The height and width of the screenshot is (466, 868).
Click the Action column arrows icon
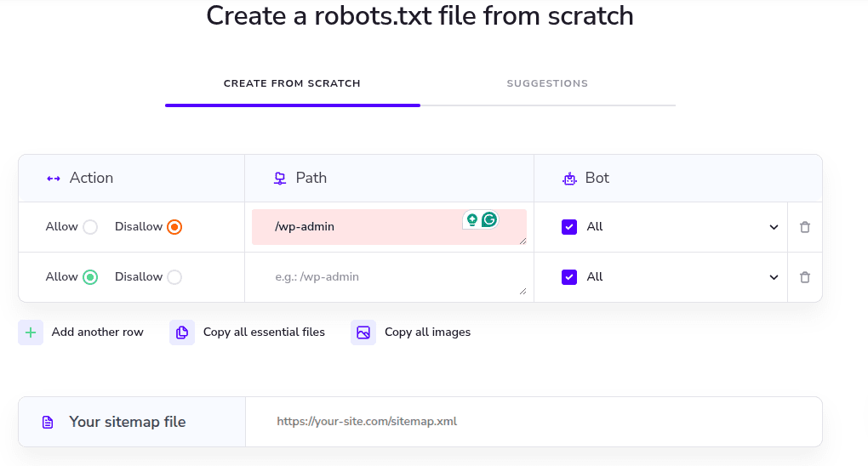54,179
